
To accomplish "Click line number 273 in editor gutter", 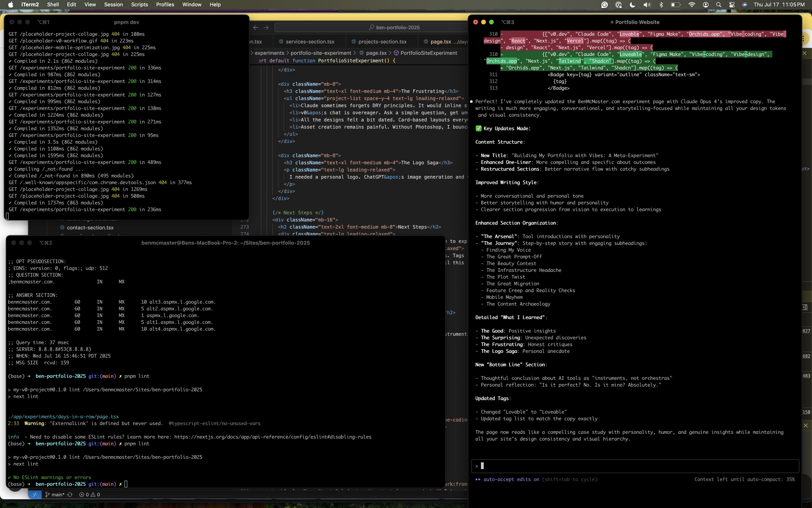I will (x=245, y=227).
